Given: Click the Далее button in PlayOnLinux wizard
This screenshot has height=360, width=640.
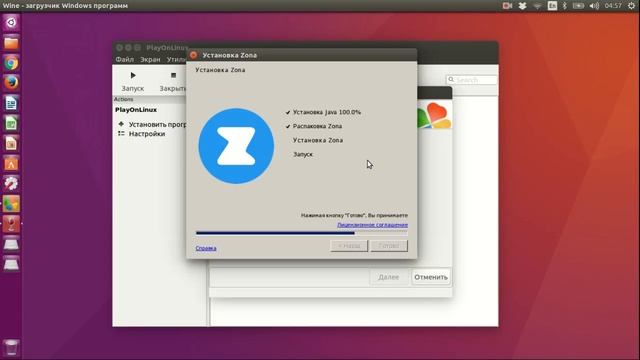Looking at the screenshot, I should pyautogui.click(x=389, y=277).
